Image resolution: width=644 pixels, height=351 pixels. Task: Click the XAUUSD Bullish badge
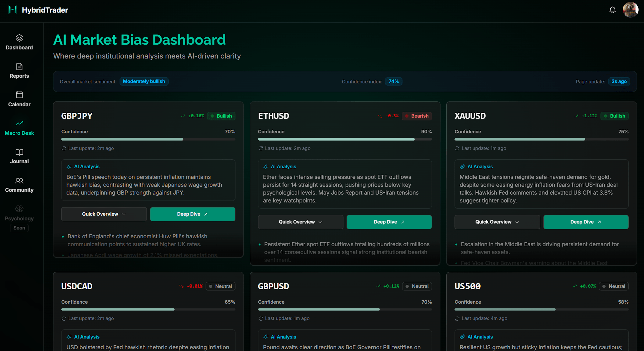[614, 116]
